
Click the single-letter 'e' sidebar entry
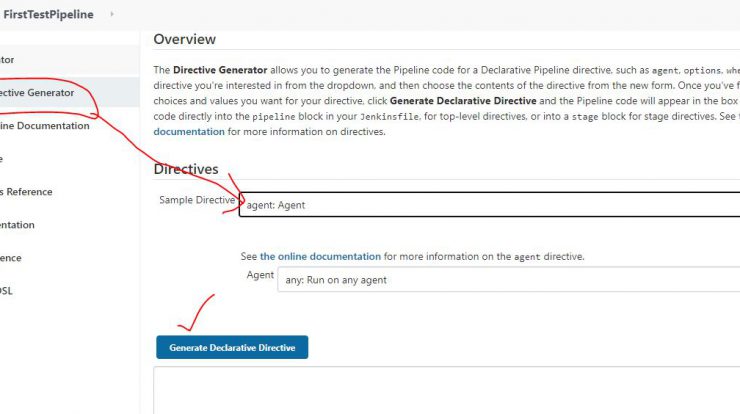[x=1, y=159]
